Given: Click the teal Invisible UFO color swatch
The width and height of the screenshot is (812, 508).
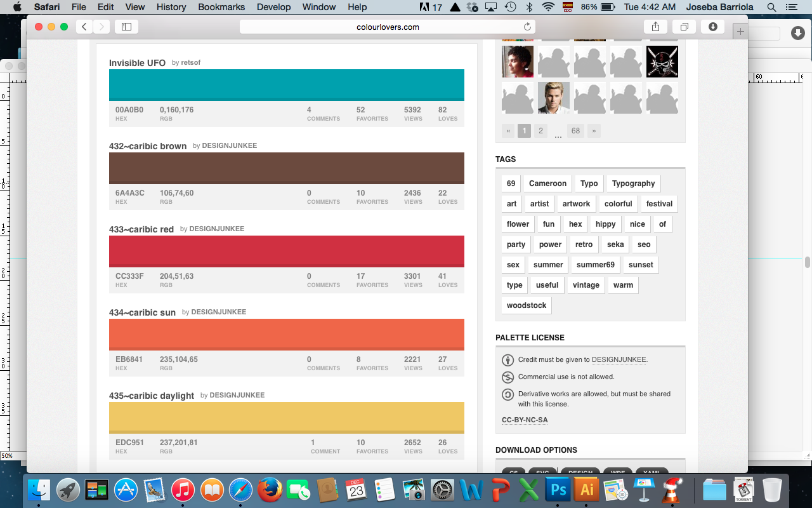Looking at the screenshot, I should coord(286,85).
